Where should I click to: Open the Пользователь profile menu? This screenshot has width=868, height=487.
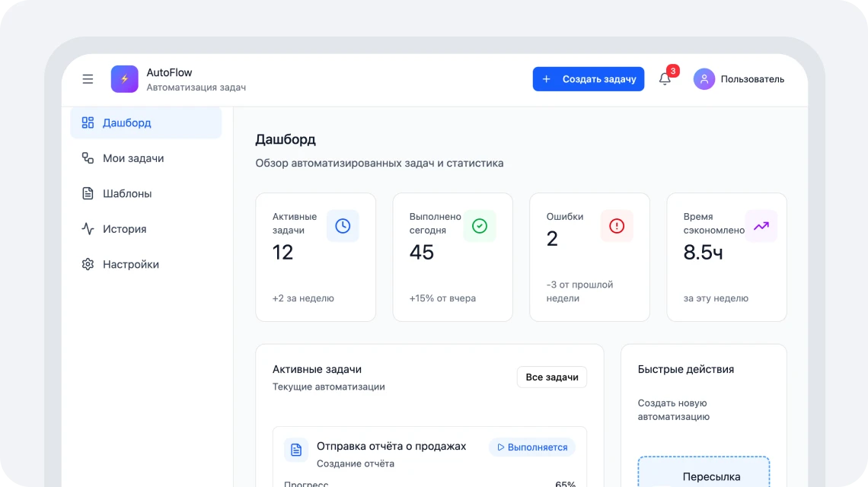[752, 79]
